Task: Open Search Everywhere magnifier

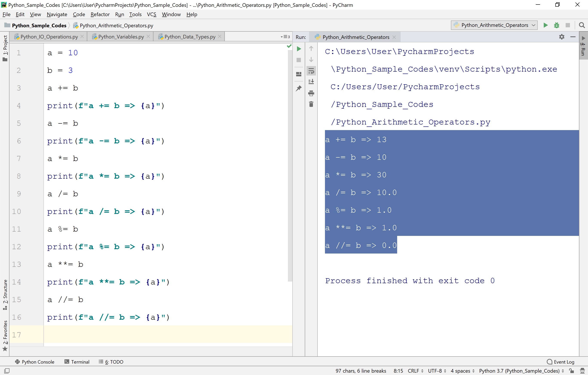Action: [x=582, y=25]
